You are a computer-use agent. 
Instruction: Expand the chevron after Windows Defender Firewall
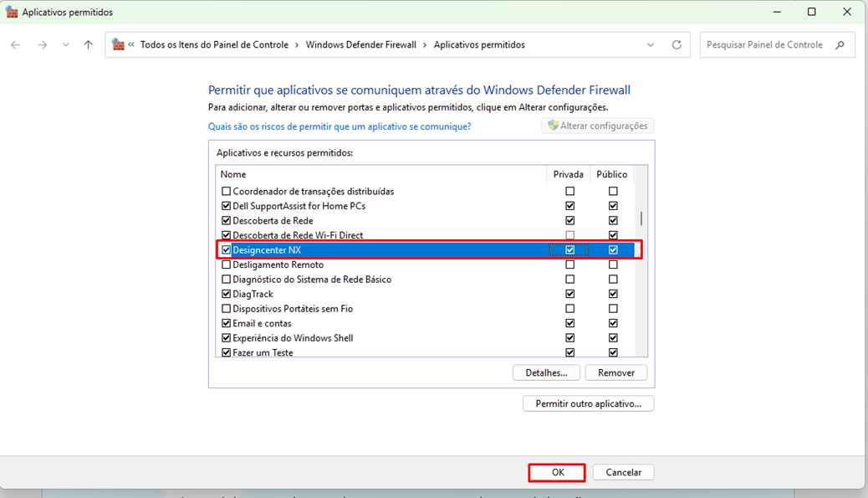point(425,45)
